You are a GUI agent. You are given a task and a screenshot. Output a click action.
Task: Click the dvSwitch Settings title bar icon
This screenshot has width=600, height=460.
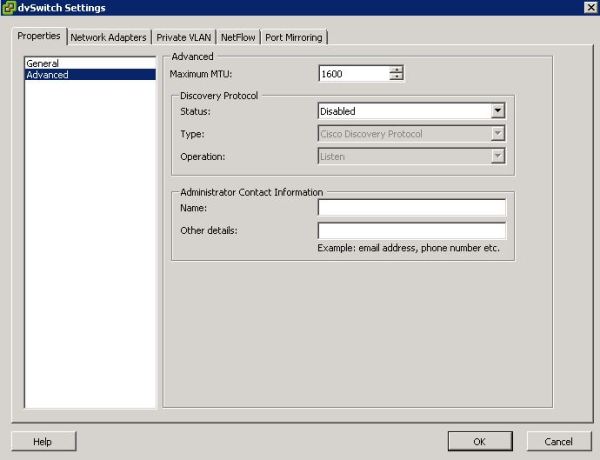(9, 8)
